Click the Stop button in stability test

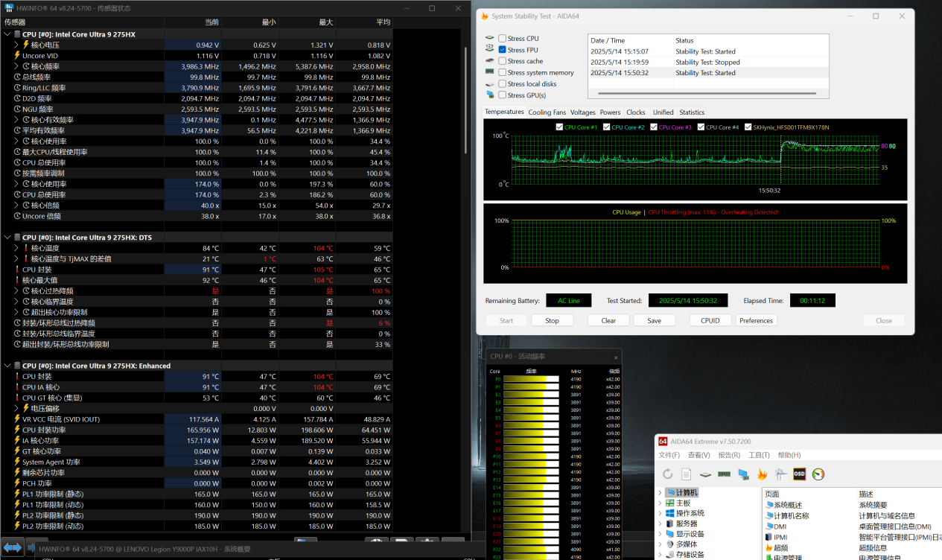[x=552, y=320]
